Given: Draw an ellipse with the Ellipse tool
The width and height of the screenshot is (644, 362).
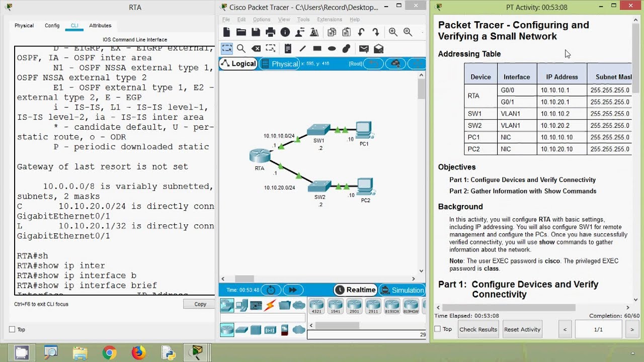Looking at the screenshot, I should [x=332, y=49].
